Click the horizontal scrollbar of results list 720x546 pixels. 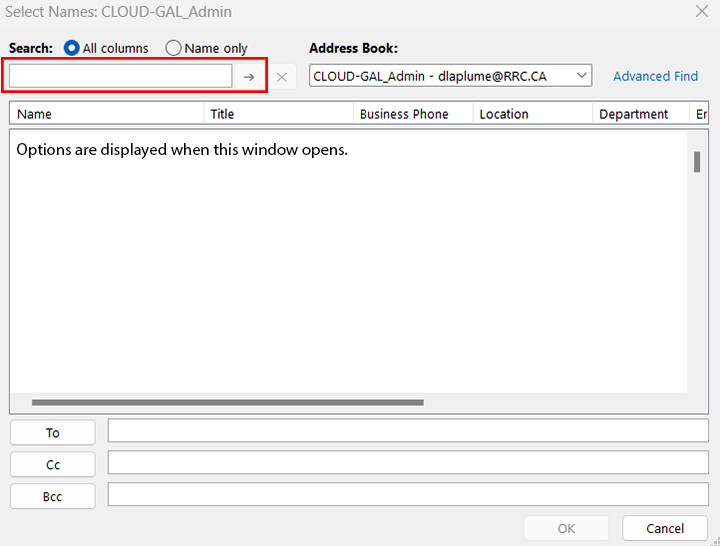pyautogui.click(x=228, y=403)
